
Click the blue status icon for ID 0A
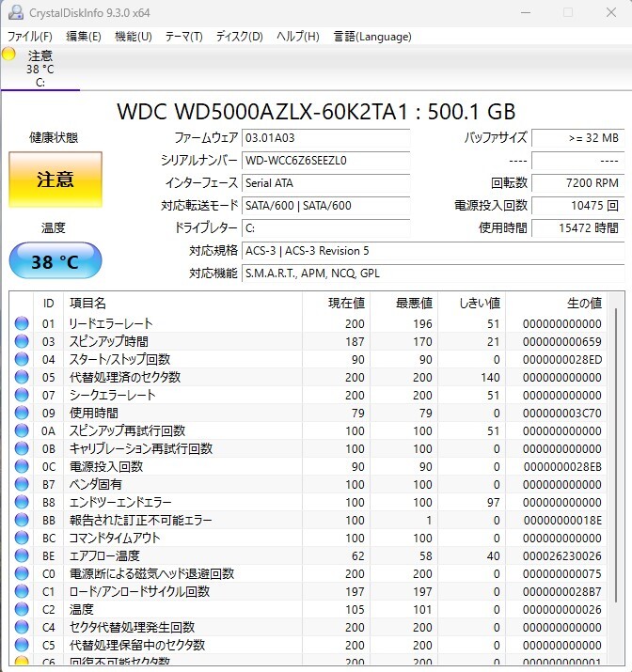click(22, 430)
